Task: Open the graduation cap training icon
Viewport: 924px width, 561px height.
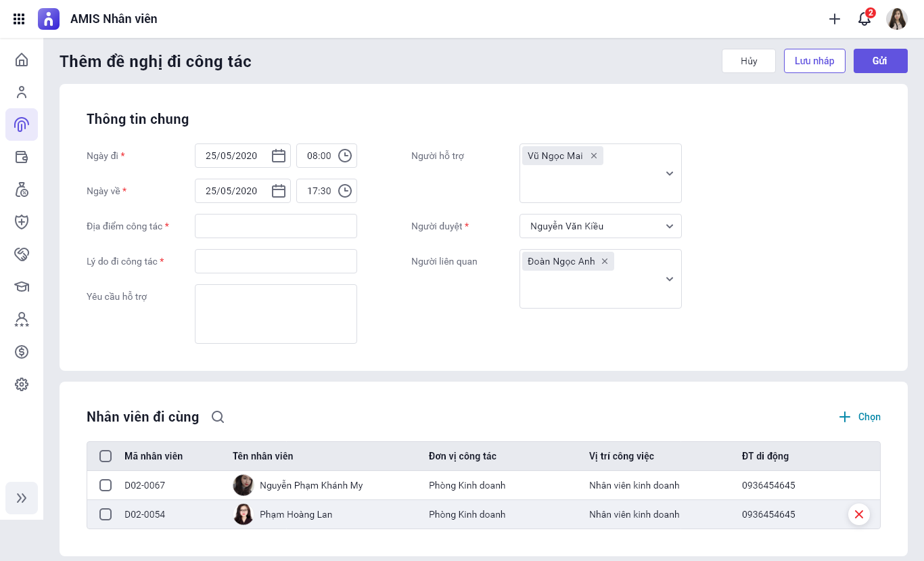Action: click(22, 287)
